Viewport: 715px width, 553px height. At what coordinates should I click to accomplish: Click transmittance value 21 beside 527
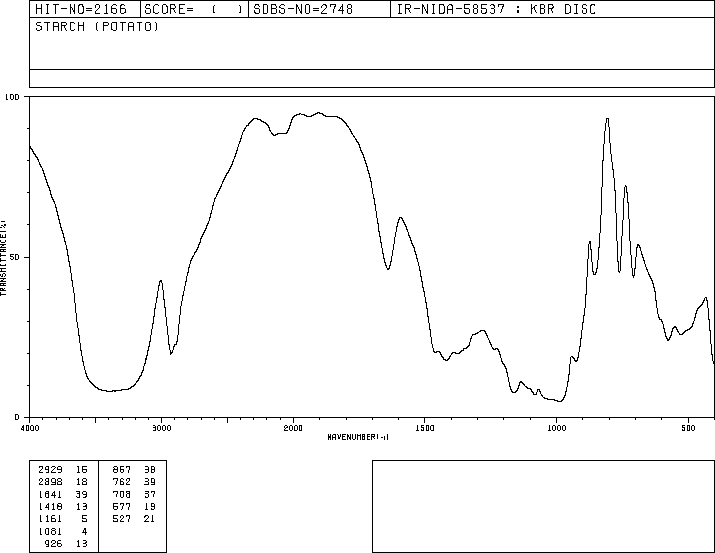[150, 519]
